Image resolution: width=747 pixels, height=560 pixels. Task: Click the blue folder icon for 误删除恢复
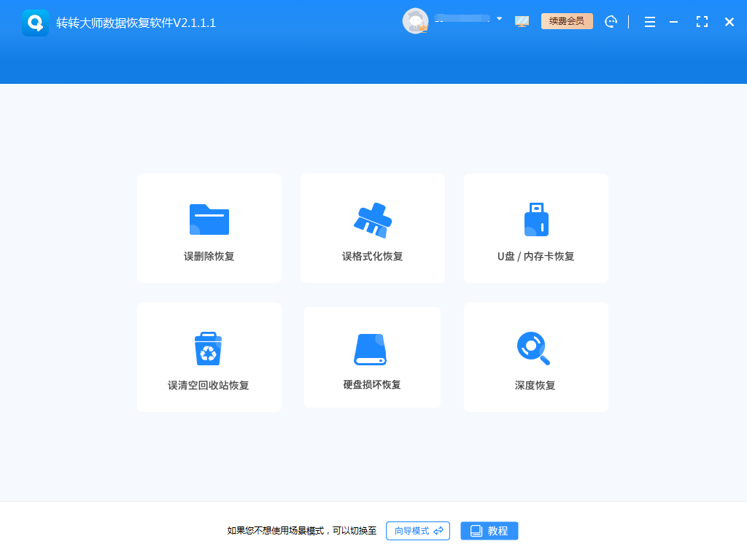[x=209, y=219]
